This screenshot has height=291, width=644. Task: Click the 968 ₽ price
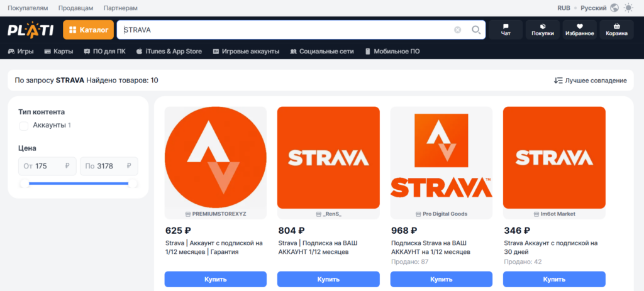(x=404, y=230)
